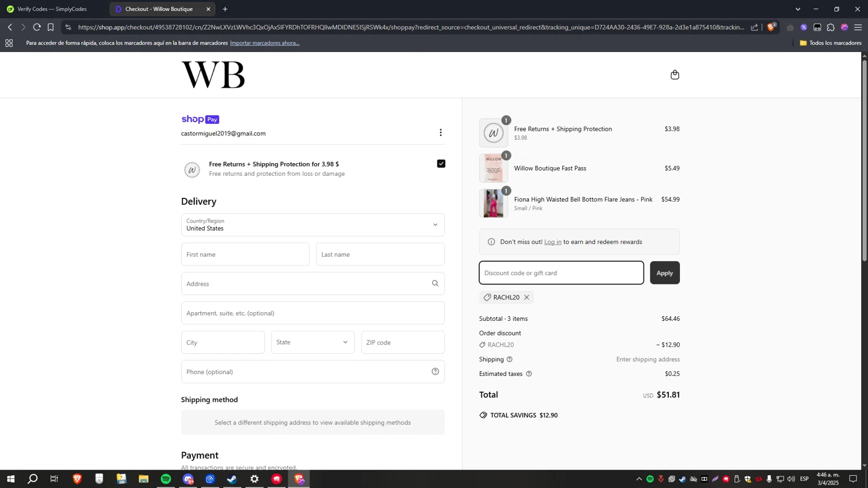The image size is (868, 488).
Task: Open the Brave Shields icon
Action: click(771, 27)
